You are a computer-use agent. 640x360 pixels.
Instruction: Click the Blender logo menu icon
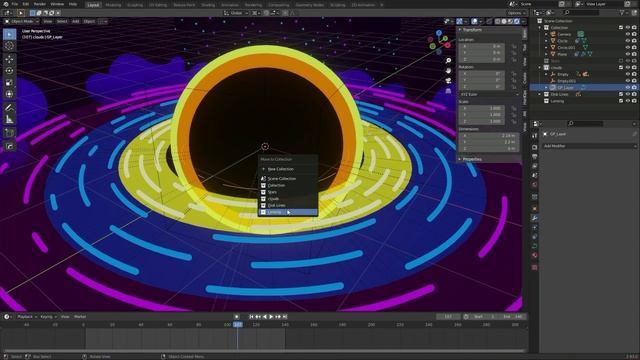[5, 4]
